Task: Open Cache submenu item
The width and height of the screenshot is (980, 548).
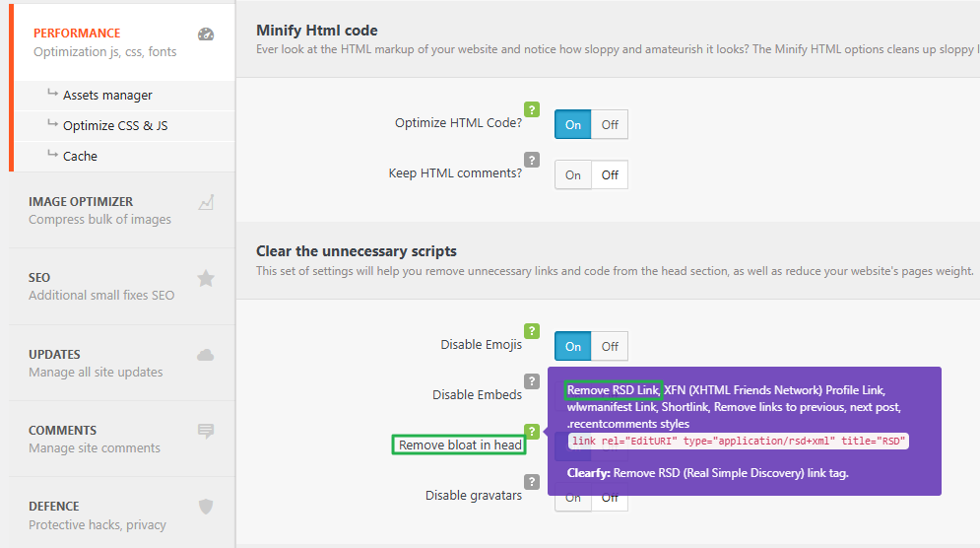Action: tap(80, 156)
